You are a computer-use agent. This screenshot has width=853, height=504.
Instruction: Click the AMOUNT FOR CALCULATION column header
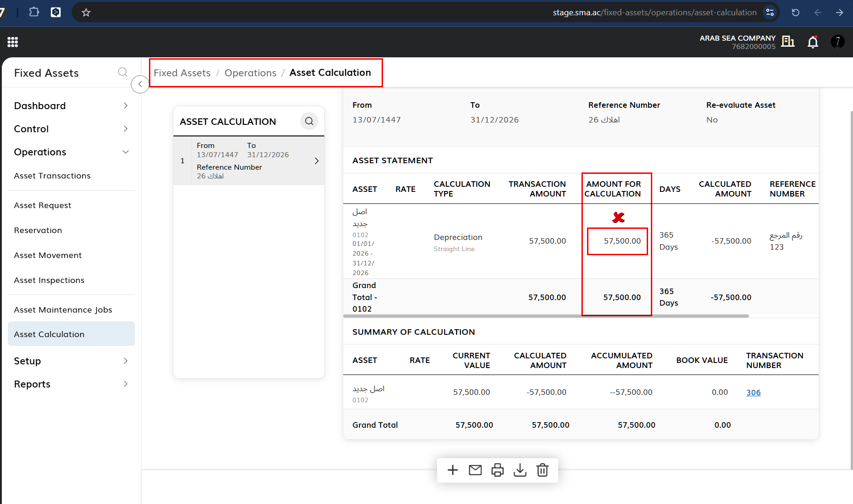click(612, 189)
